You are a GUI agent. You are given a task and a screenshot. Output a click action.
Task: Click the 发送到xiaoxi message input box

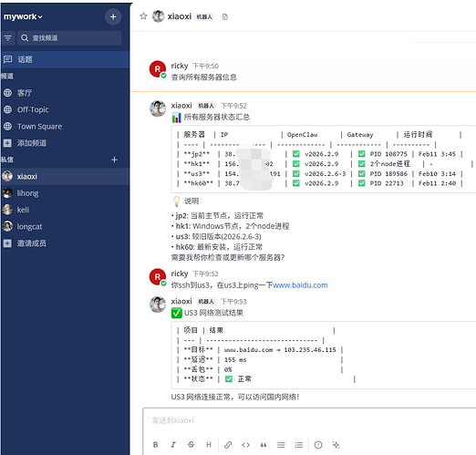click(x=309, y=420)
